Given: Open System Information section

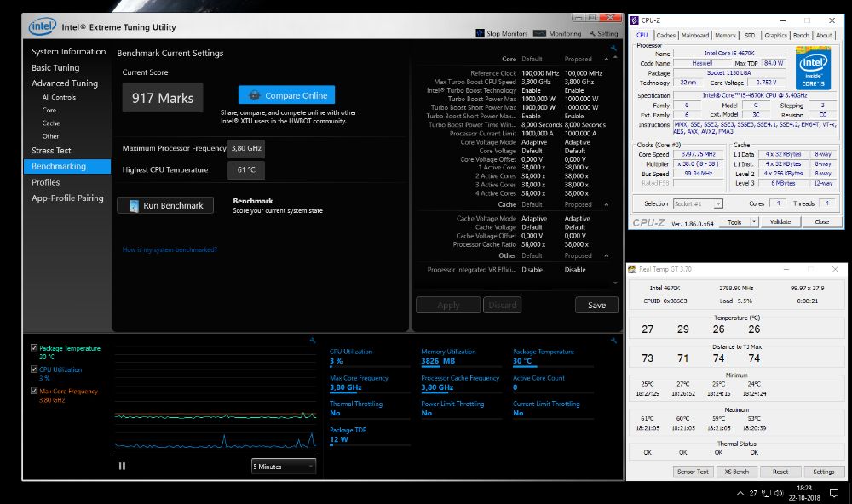Looking at the screenshot, I should (68, 51).
